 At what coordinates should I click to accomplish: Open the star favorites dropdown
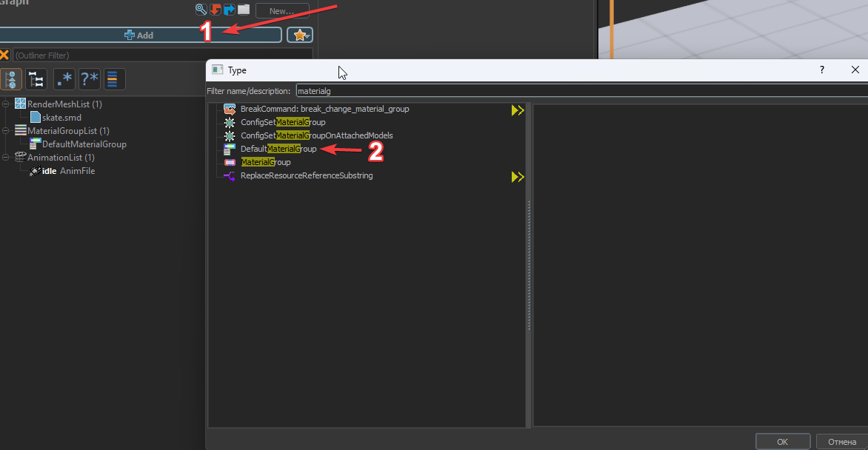pyautogui.click(x=300, y=35)
